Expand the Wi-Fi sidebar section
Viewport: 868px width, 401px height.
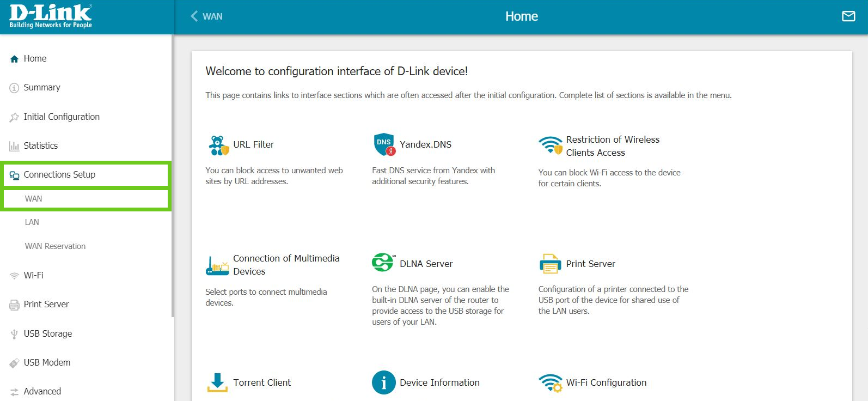(x=33, y=276)
